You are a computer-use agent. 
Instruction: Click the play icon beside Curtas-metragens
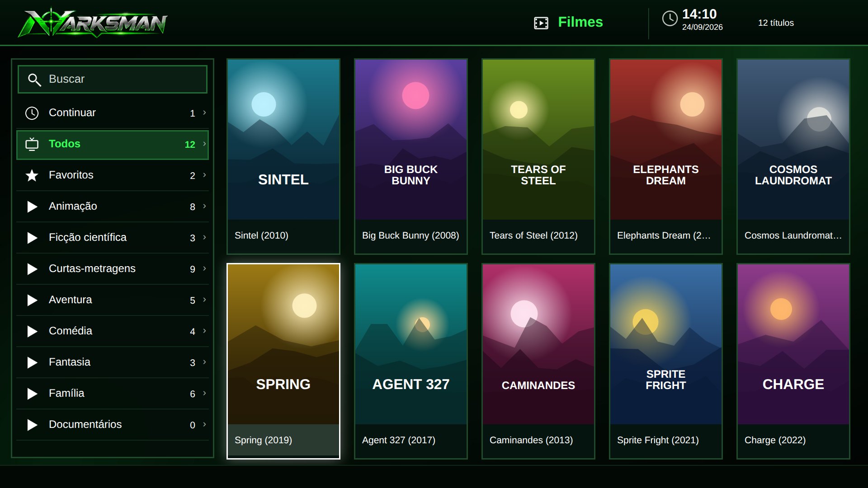[32, 269]
